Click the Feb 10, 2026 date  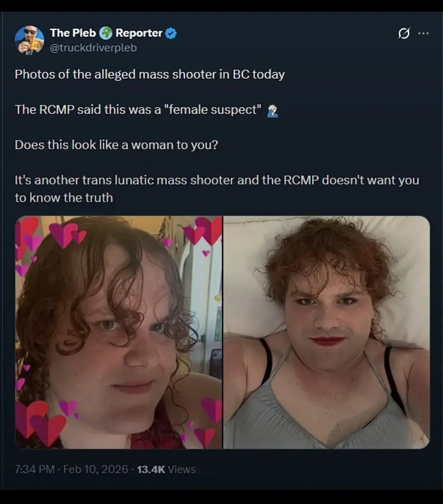96,469
